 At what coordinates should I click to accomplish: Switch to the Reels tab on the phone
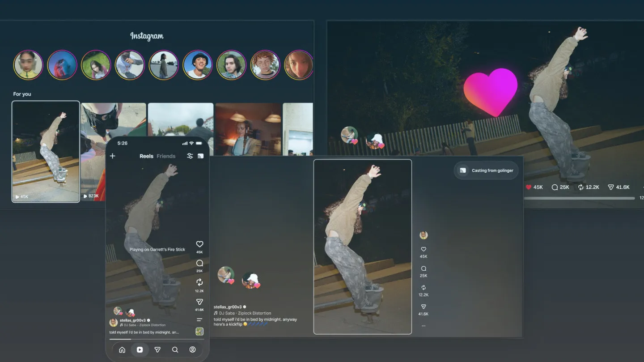click(146, 156)
